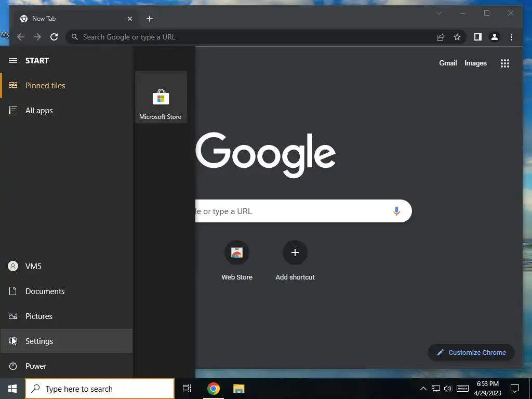Click Chrome's forward arrow

point(37,37)
